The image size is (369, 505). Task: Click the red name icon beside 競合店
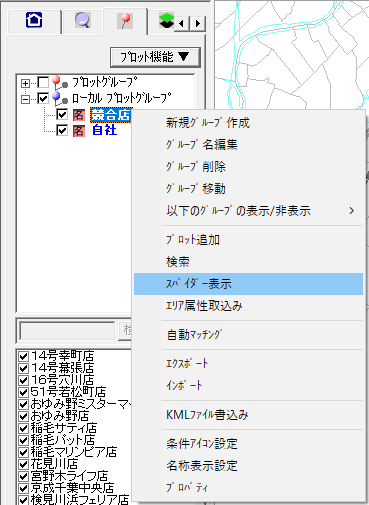pyautogui.click(x=79, y=115)
